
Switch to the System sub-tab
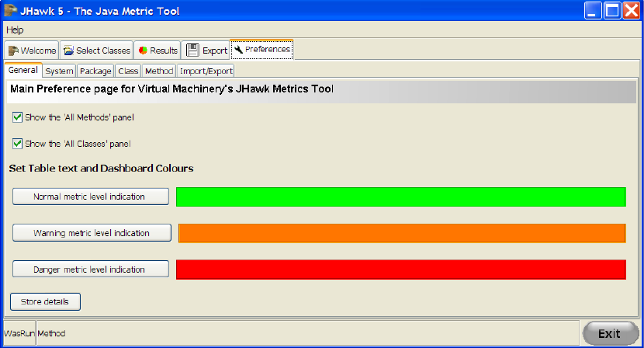[59, 71]
